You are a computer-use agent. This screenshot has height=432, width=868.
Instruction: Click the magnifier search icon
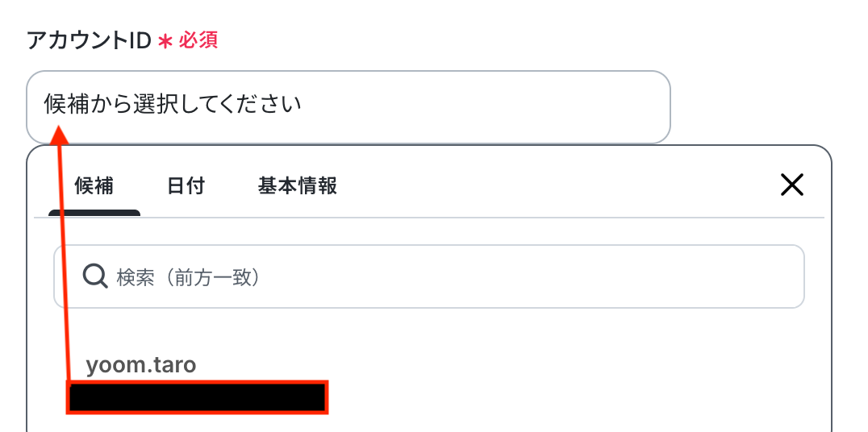coord(96,276)
